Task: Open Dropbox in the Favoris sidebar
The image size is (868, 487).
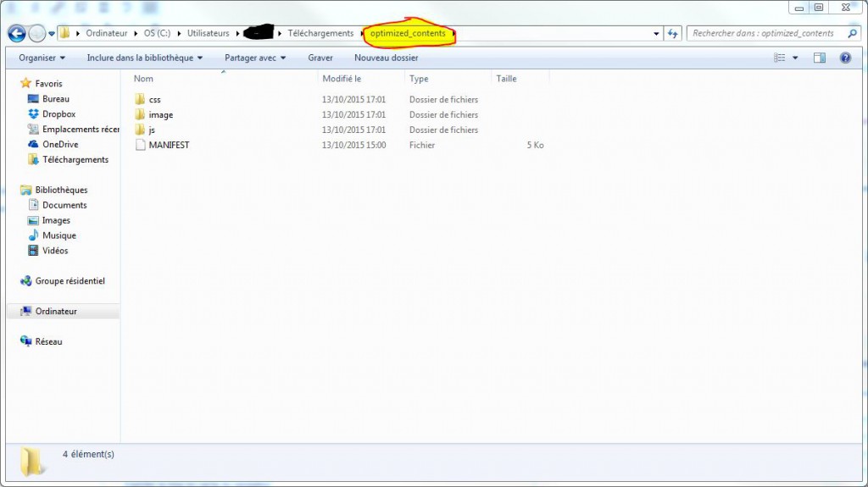Action: 58,114
